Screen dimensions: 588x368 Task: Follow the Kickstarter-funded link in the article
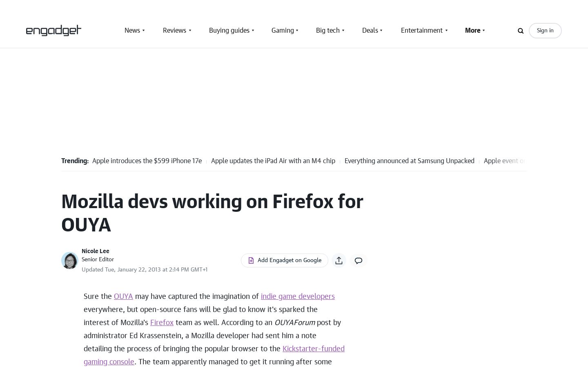point(314,348)
